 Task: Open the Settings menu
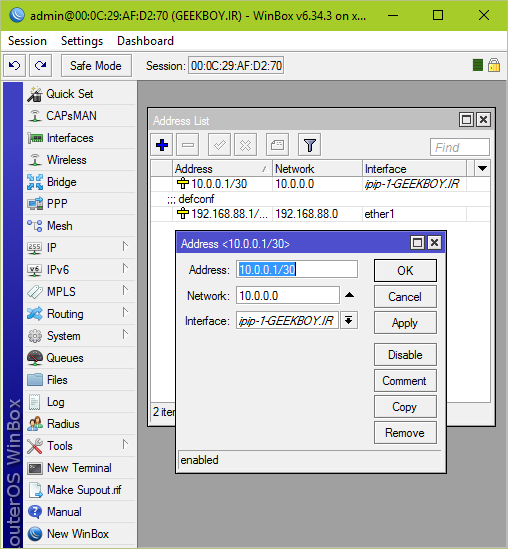pyautogui.click(x=82, y=41)
